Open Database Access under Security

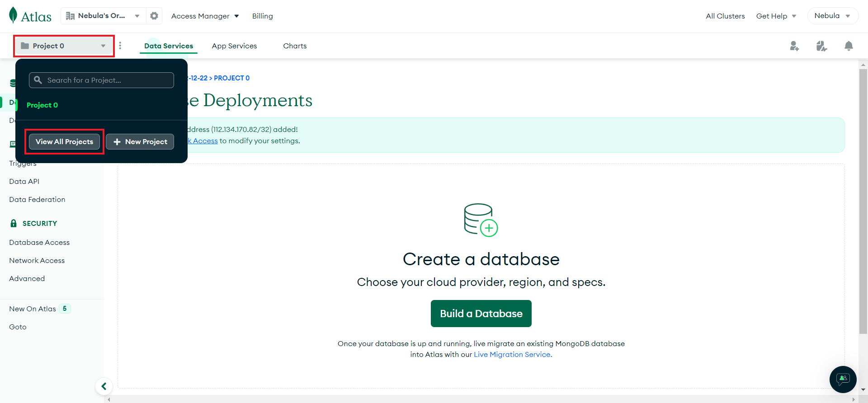pos(39,242)
